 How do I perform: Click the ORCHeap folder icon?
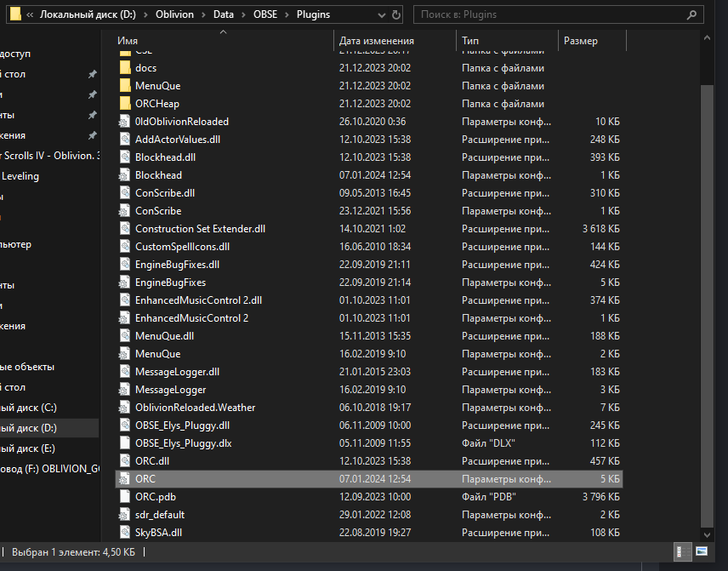coord(125,104)
